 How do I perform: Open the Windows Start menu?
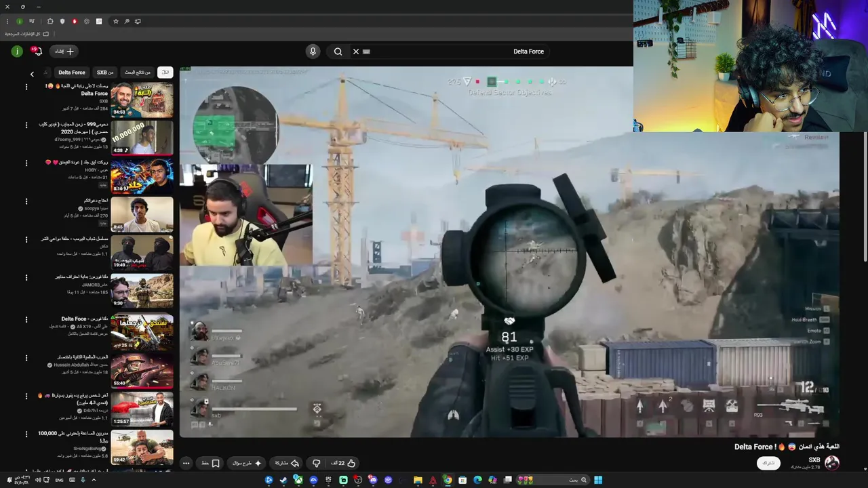point(598,480)
